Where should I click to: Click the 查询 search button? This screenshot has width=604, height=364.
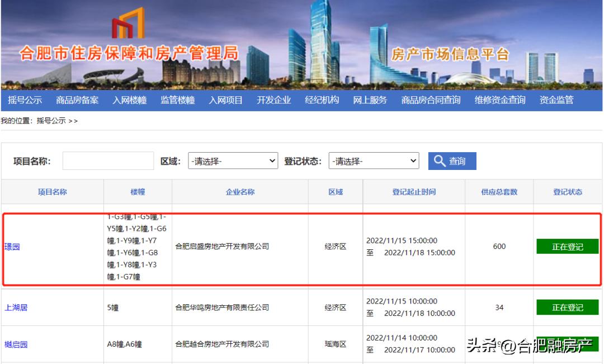point(452,161)
